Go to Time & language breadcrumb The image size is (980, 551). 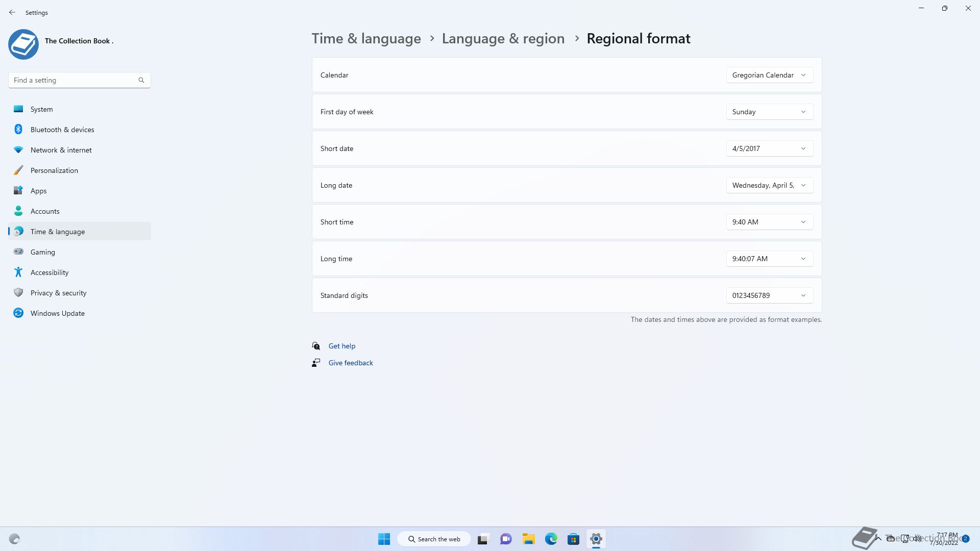(x=366, y=39)
